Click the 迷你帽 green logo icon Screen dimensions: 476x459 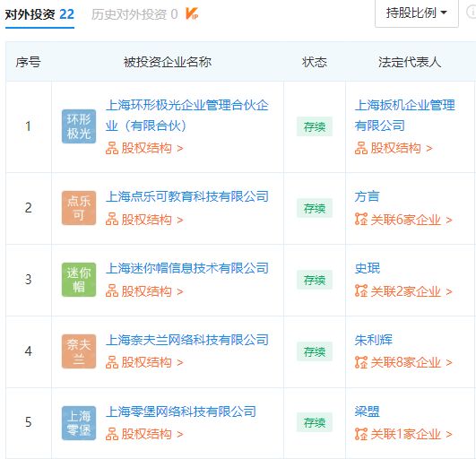pyautogui.click(x=79, y=280)
